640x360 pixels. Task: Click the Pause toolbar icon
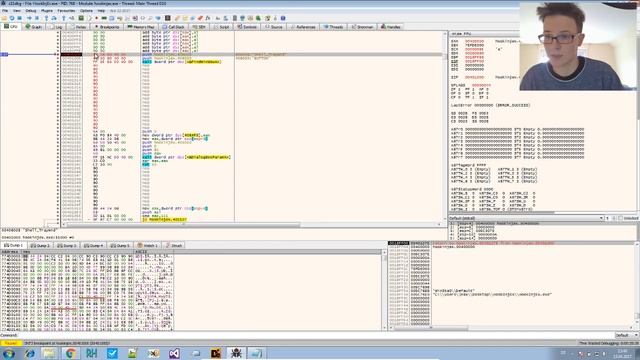(37, 18)
